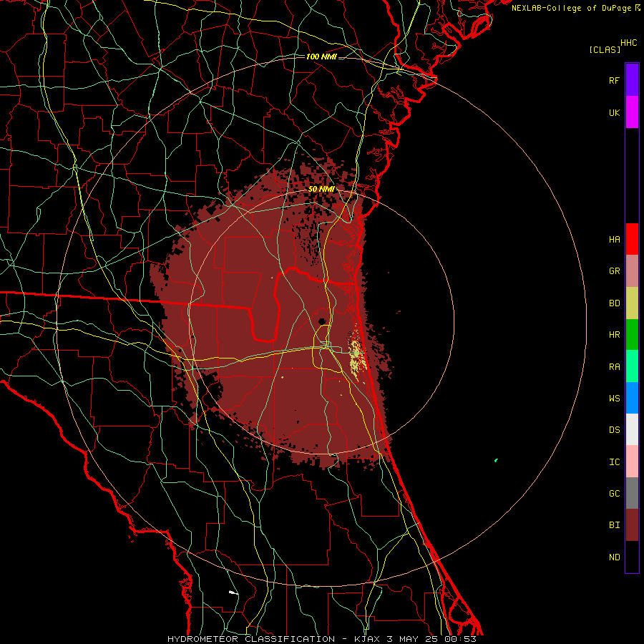Click the BI dark-red legend swatch
The height and width of the screenshot is (644, 644).
click(x=632, y=525)
